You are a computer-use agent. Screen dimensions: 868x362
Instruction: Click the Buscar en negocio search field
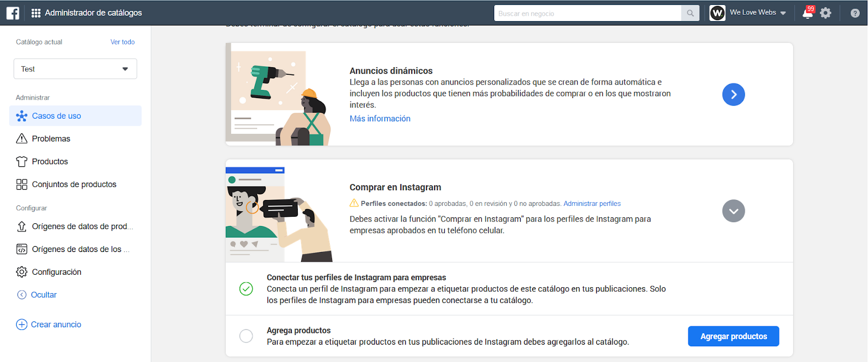588,13
